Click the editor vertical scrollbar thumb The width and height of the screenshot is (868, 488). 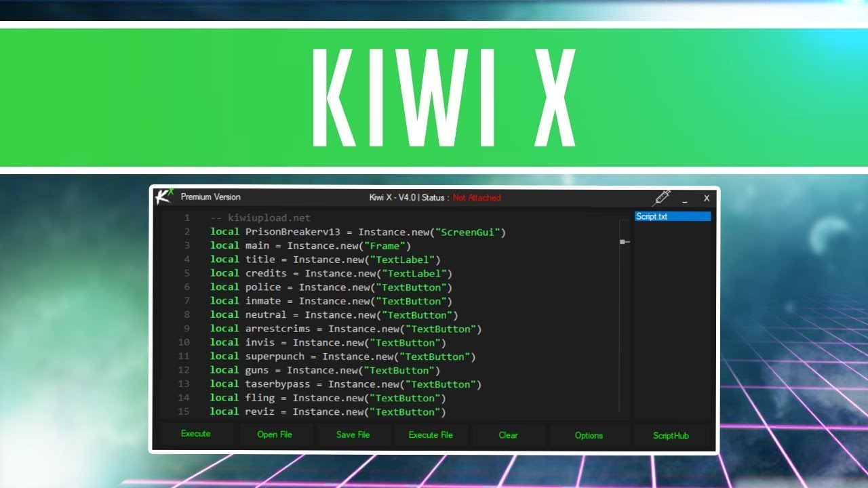(624, 241)
